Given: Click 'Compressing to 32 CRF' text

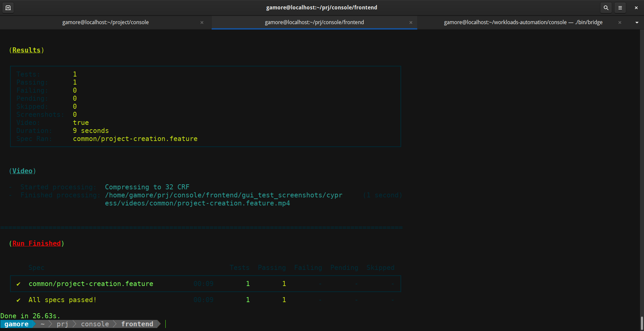Looking at the screenshot, I should coord(147,187).
